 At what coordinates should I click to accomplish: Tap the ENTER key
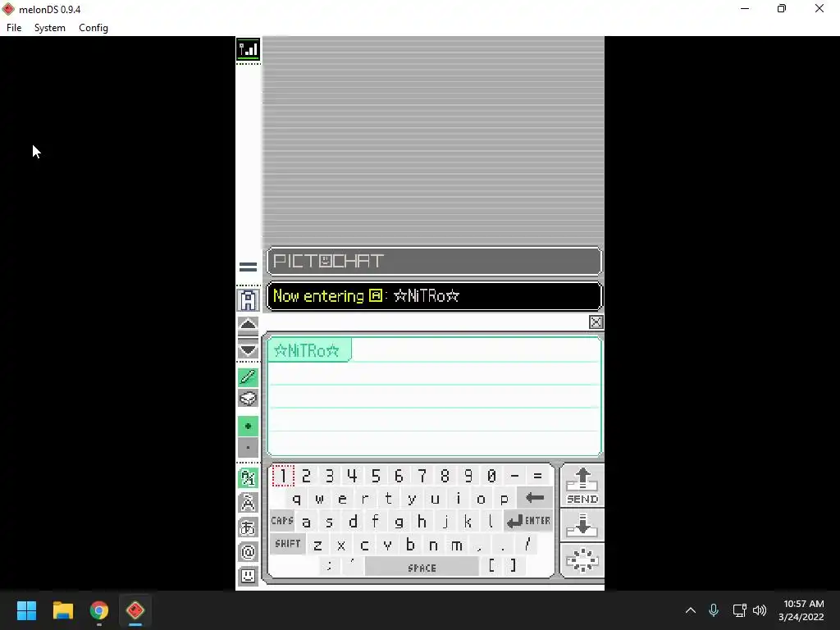(x=528, y=521)
